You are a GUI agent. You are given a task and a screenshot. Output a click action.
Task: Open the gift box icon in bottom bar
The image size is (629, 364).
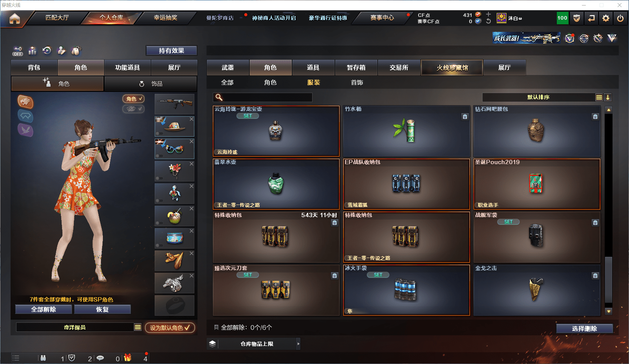[128, 358]
